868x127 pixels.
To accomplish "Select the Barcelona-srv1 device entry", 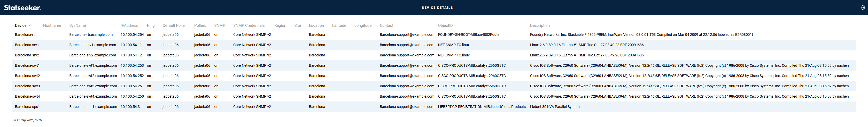I will click(27, 45).
